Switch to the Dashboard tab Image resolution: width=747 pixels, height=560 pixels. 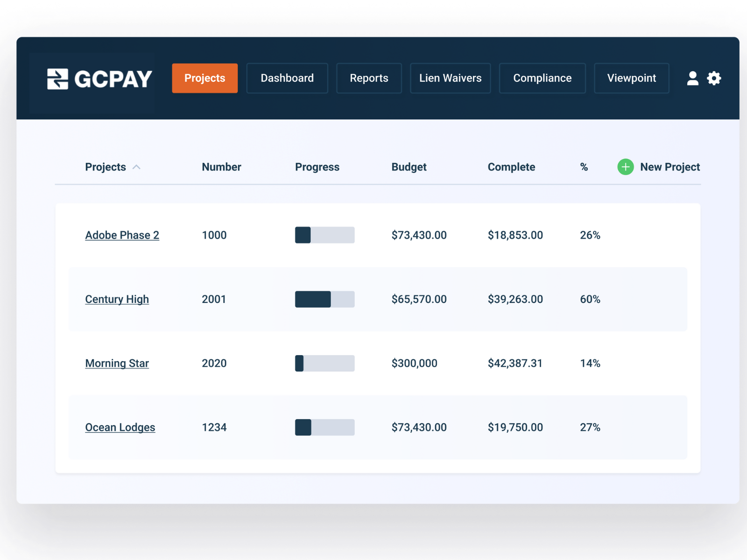[287, 78]
